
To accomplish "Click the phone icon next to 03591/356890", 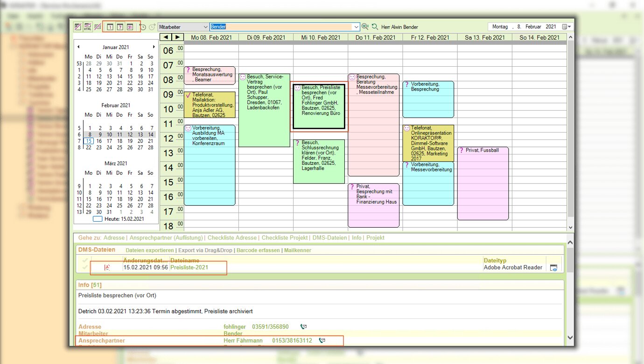I will click(x=304, y=327).
